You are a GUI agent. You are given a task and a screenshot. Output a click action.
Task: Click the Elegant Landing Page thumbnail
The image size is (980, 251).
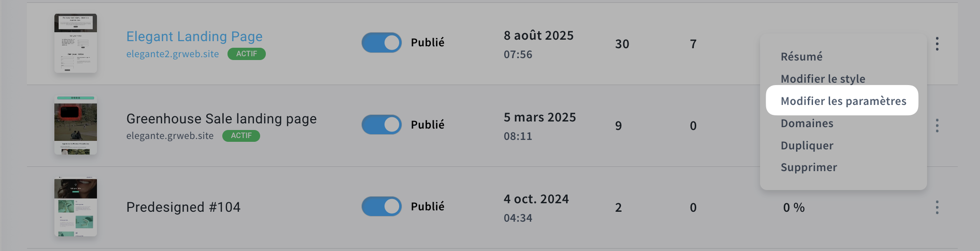(x=76, y=43)
